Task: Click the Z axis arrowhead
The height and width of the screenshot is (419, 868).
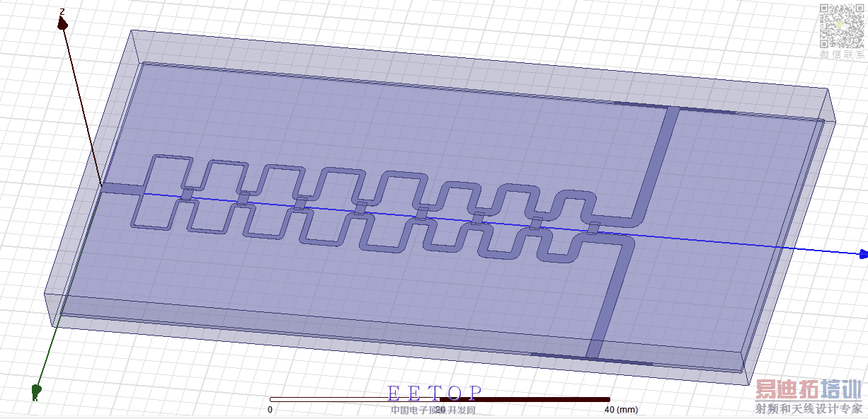Action: 62,25
